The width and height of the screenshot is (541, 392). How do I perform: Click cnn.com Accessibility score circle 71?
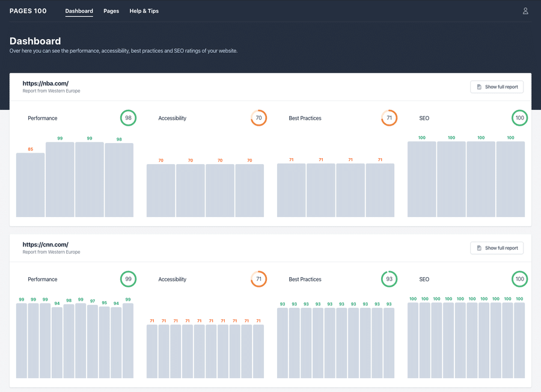pyautogui.click(x=258, y=279)
